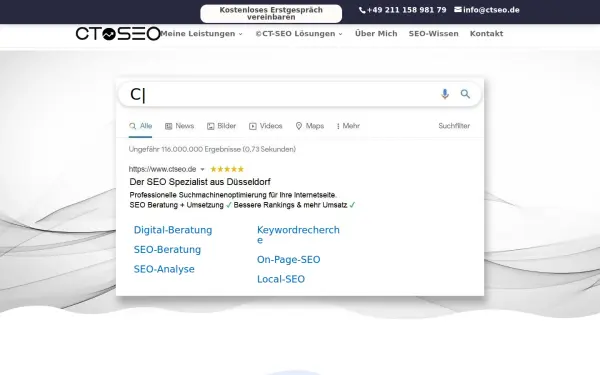
Task: Click the microphone voice search icon
Action: (x=445, y=94)
